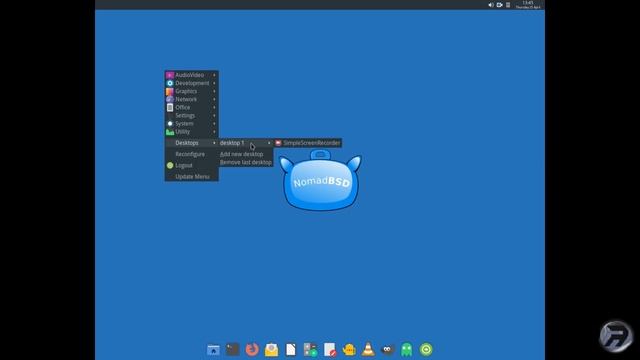
Task: Click the Utility submenu arrow
Action: point(214,132)
